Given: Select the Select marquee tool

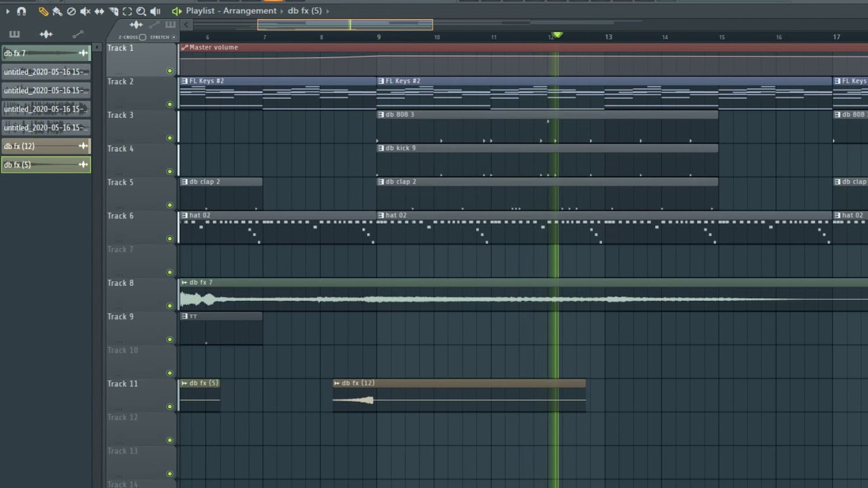Looking at the screenshot, I should pos(127,11).
